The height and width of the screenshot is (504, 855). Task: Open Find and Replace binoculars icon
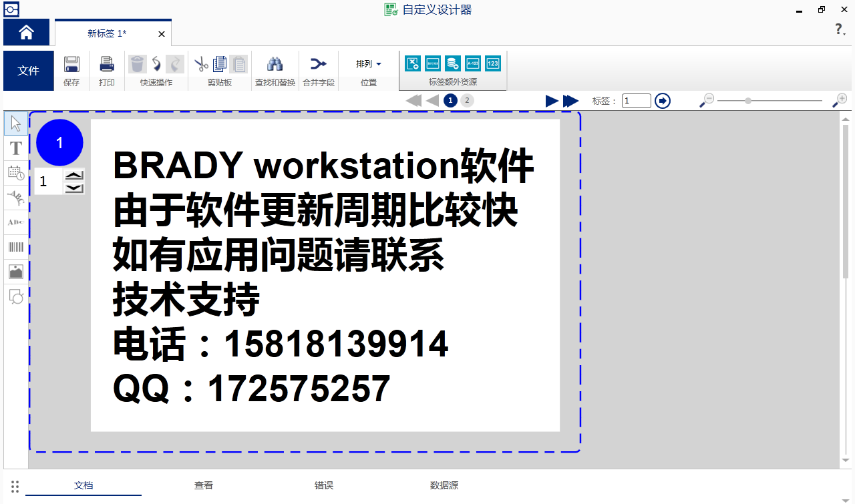pyautogui.click(x=275, y=64)
